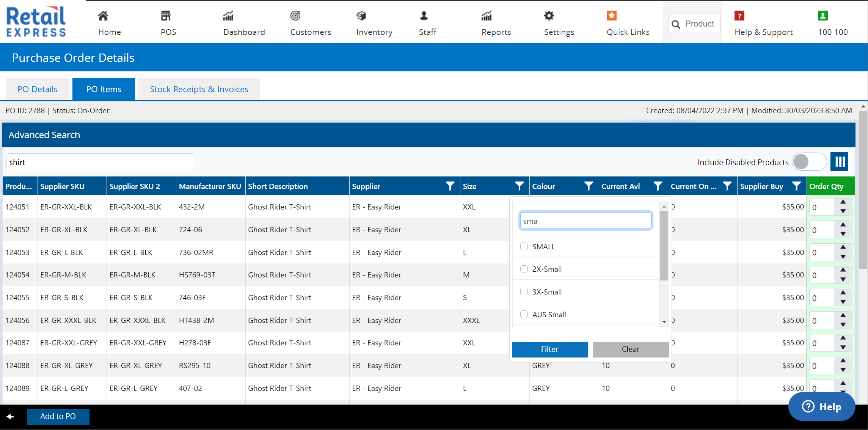Click the Add to PO button

pyautogui.click(x=58, y=416)
